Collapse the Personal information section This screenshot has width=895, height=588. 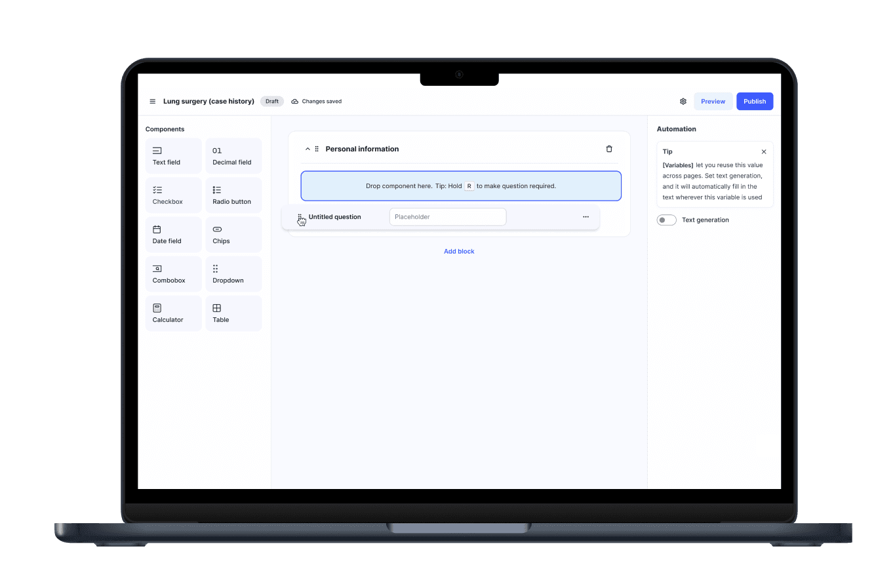click(308, 149)
